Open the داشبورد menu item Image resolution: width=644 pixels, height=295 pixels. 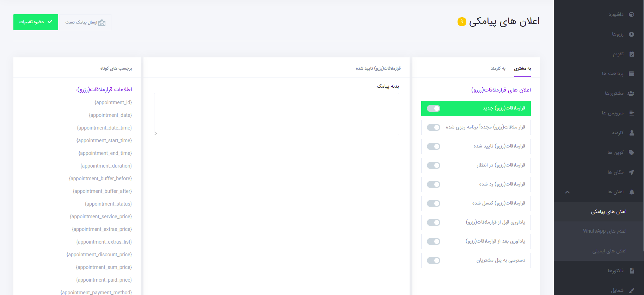click(599, 14)
